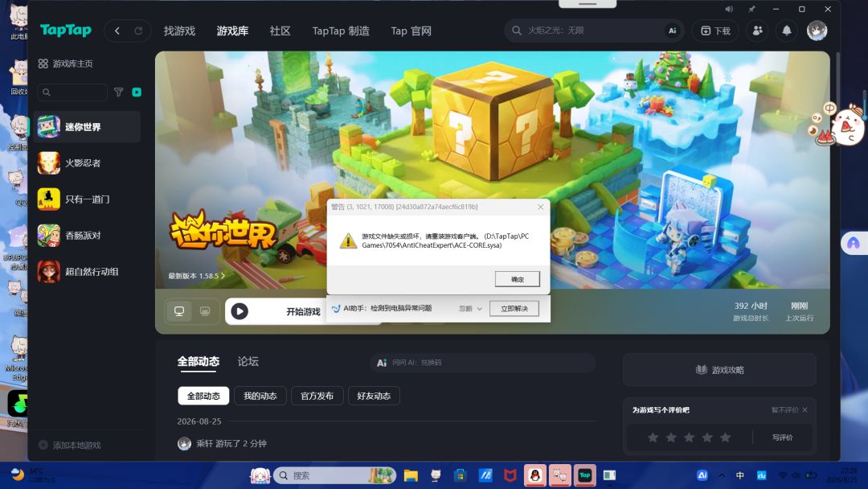Close the warning dialog with X

(540, 207)
